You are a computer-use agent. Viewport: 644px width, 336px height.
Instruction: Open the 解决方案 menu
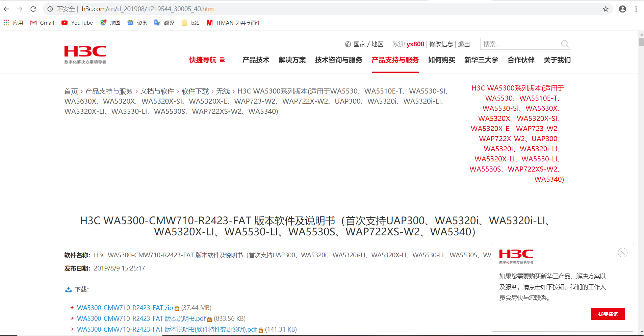pyautogui.click(x=292, y=60)
